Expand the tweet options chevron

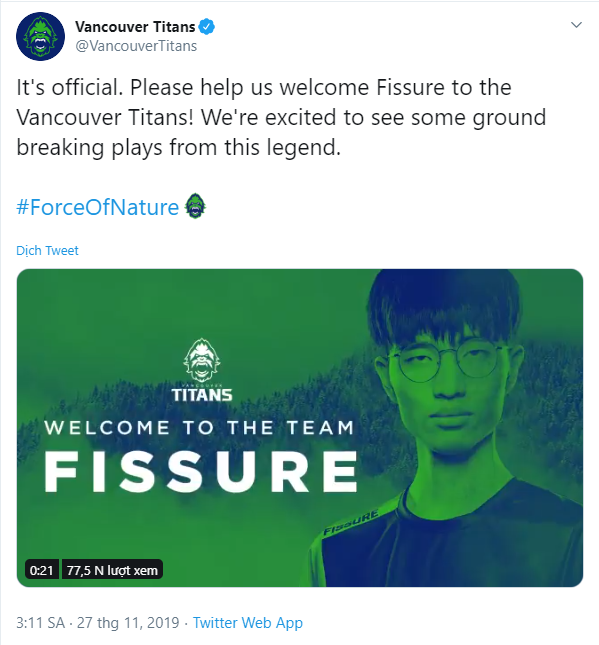[576, 25]
